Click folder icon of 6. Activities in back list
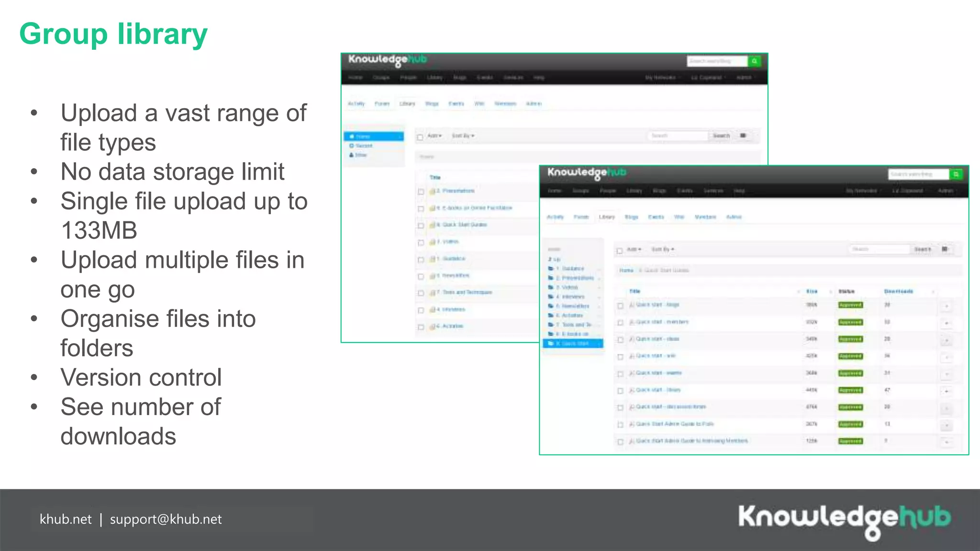The width and height of the screenshot is (980, 551). click(x=432, y=327)
